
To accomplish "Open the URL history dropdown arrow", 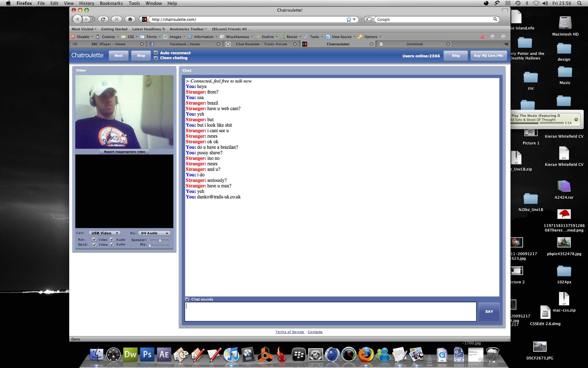I will coord(354,19).
